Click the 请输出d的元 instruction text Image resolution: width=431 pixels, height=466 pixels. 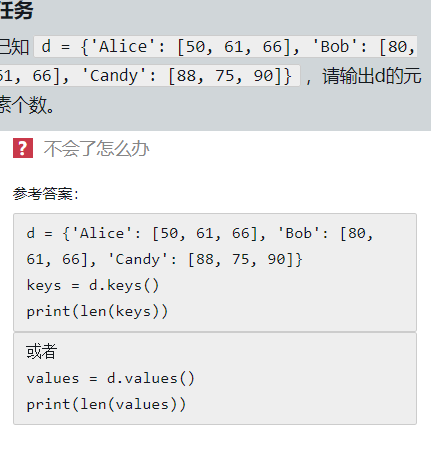coord(372,76)
